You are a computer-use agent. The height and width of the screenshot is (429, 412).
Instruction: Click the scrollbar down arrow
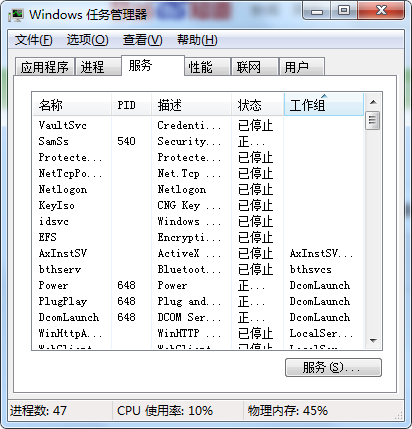point(373,341)
